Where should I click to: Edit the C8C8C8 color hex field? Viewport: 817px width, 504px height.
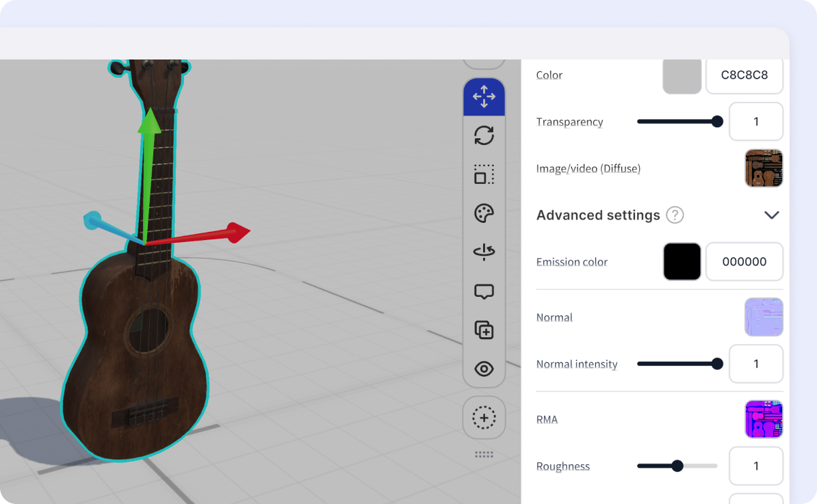(744, 76)
